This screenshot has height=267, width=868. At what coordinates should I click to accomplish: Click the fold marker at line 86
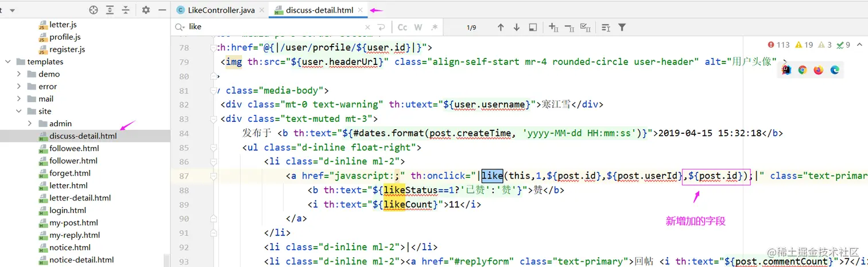214,161
